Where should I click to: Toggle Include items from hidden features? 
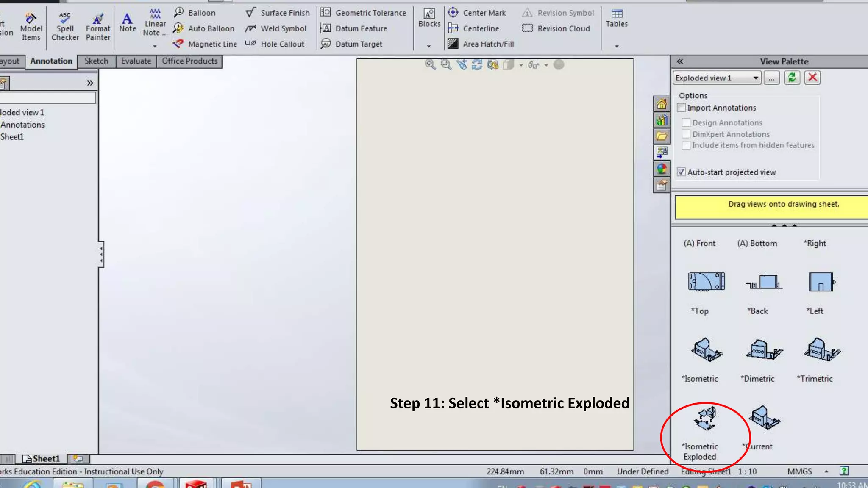coord(686,145)
